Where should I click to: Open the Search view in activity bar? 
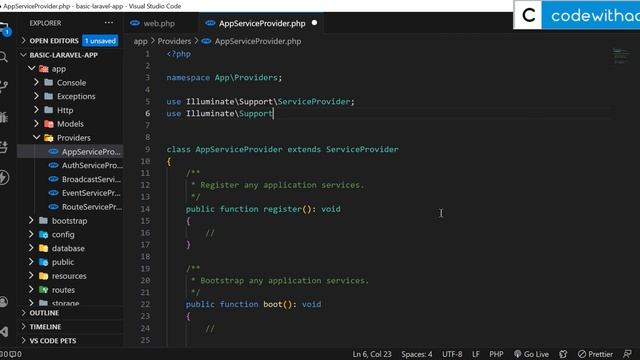tap(3, 57)
